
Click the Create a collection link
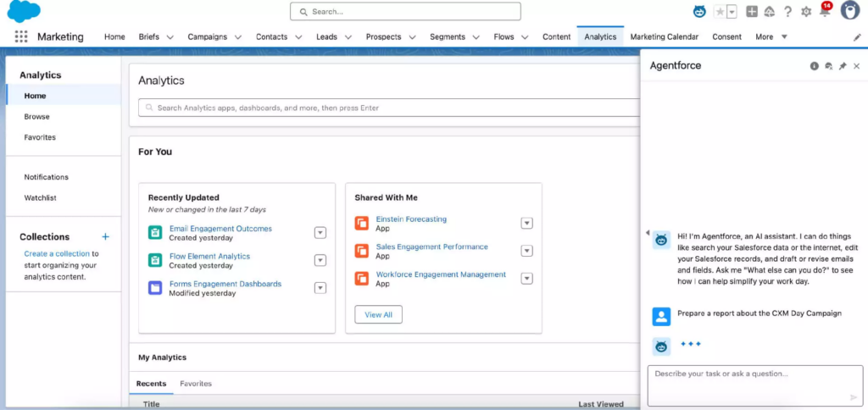(57, 254)
